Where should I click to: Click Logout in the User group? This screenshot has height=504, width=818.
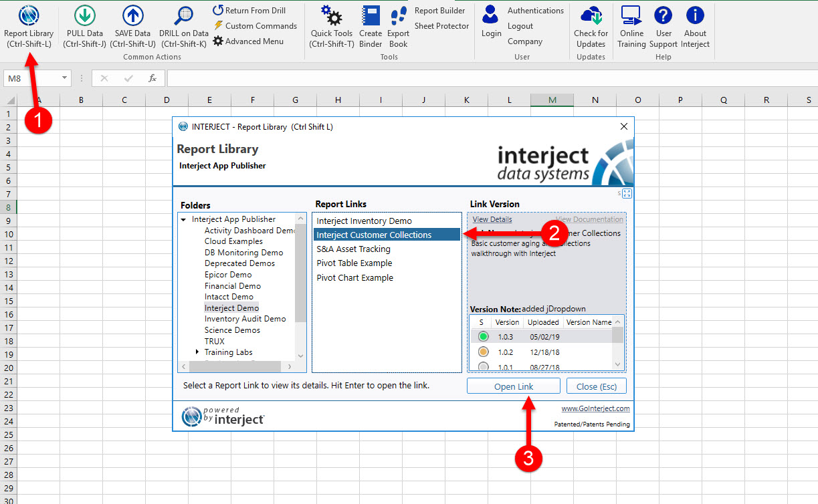click(520, 26)
